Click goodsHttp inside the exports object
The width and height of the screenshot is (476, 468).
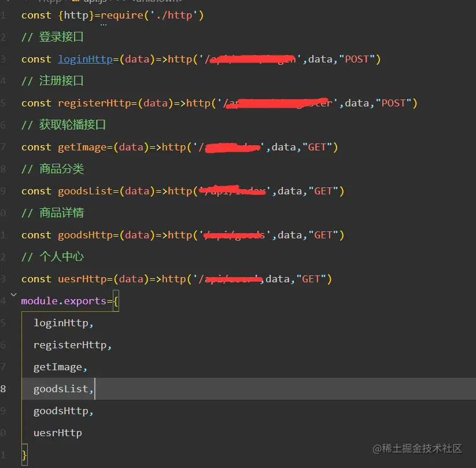click(61, 411)
